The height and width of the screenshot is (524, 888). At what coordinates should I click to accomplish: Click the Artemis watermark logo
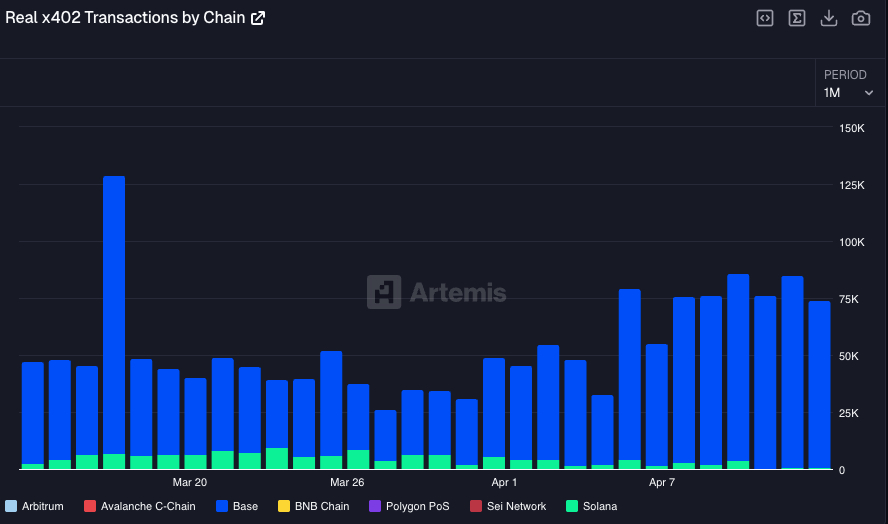click(437, 292)
